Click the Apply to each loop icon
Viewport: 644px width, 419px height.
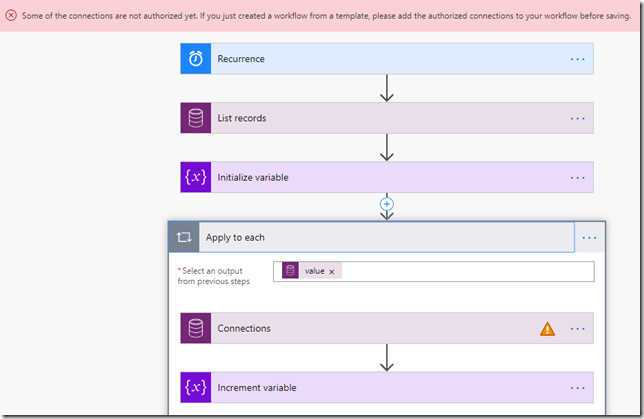[184, 237]
